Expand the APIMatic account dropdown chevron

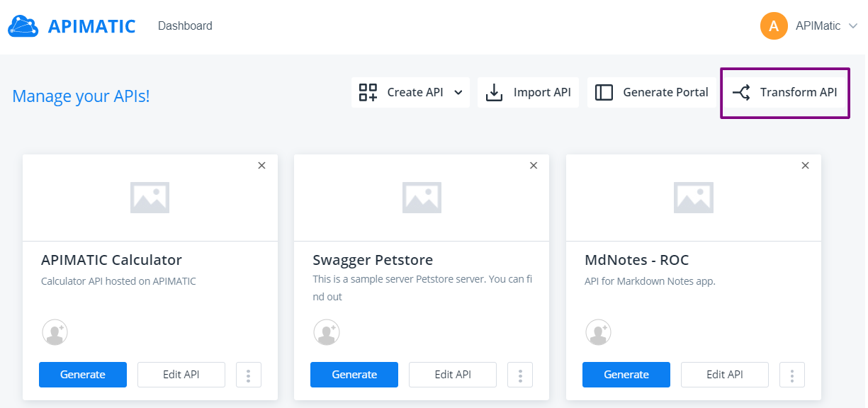pos(853,26)
